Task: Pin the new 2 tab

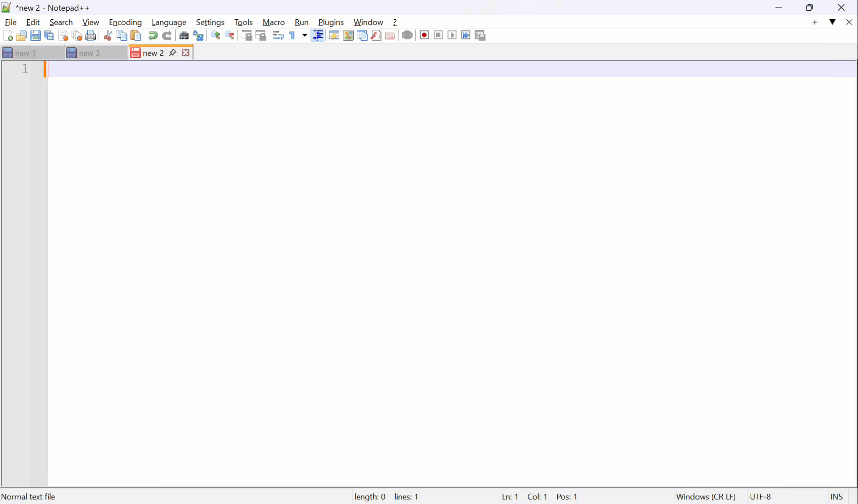Action: [x=172, y=52]
